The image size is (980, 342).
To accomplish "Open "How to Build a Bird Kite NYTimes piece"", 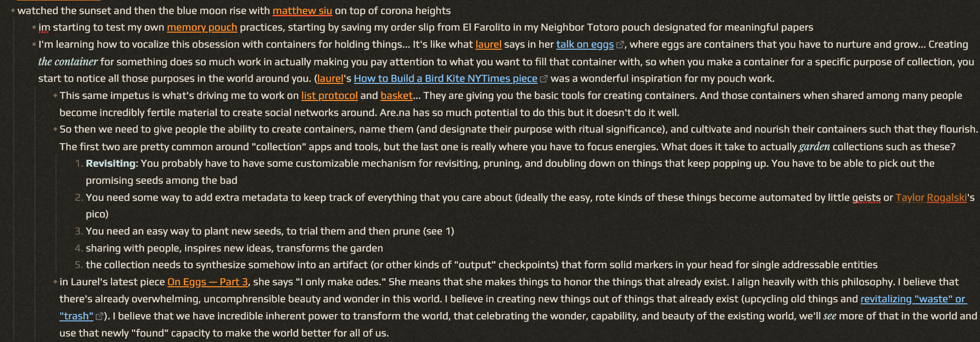I will click(x=445, y=78).
